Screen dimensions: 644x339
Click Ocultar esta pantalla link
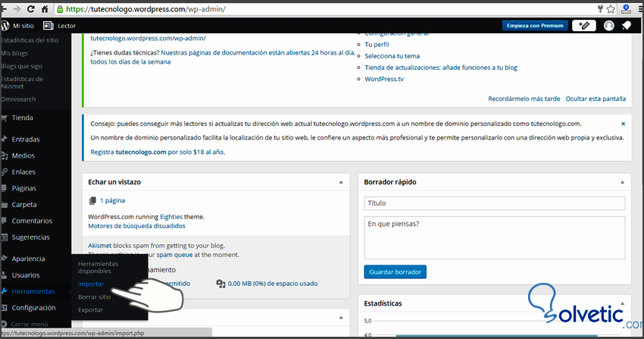(x=596, y=99)
